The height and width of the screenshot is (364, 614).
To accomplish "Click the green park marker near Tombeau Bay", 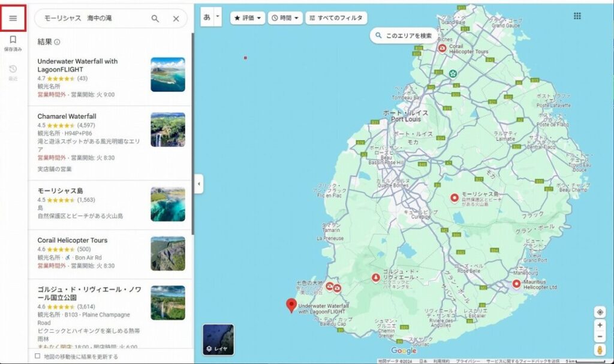I will coord(453,73).
